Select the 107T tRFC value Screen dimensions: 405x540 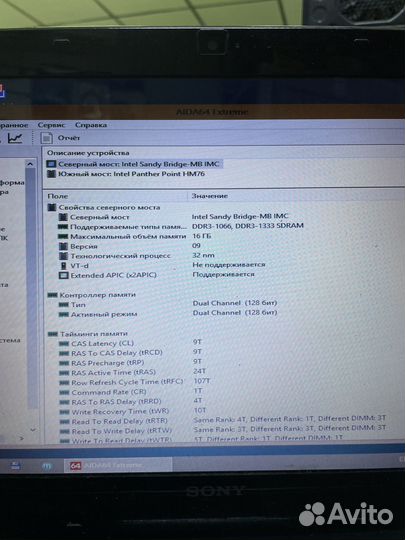coord(202,381)
